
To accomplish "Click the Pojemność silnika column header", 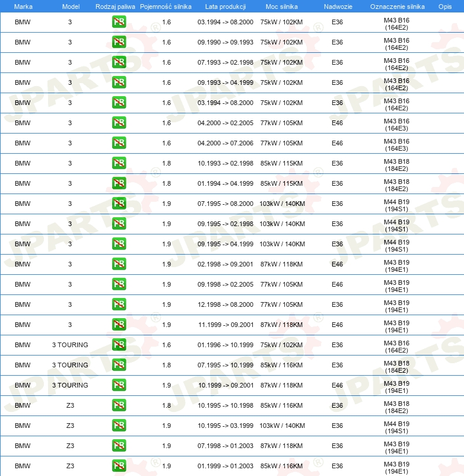I will click(166, 7).
